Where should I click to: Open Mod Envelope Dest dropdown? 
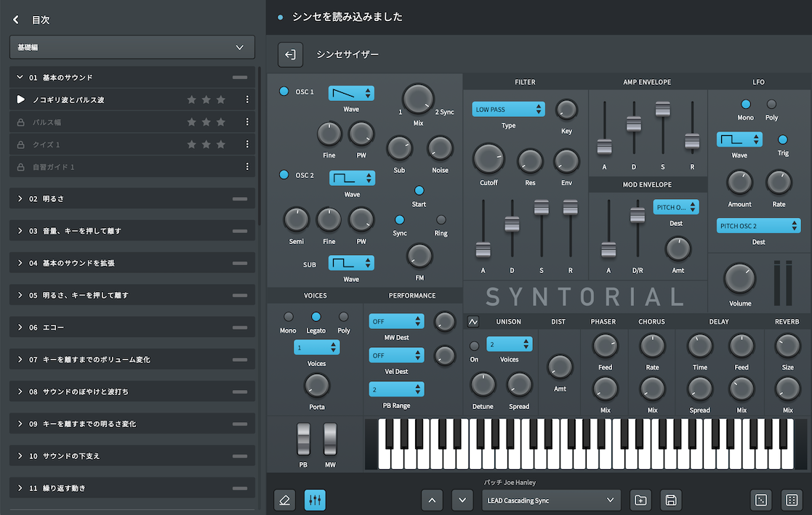676,207
